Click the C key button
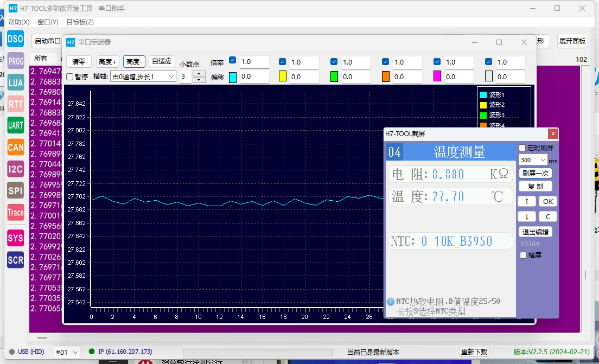 pos(548,216)
